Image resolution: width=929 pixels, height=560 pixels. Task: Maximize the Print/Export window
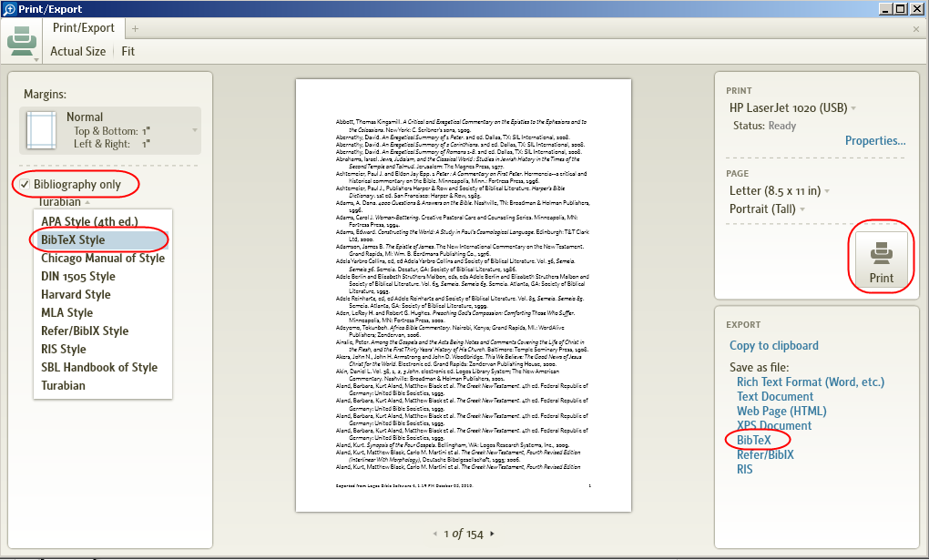tap(901, 8)
